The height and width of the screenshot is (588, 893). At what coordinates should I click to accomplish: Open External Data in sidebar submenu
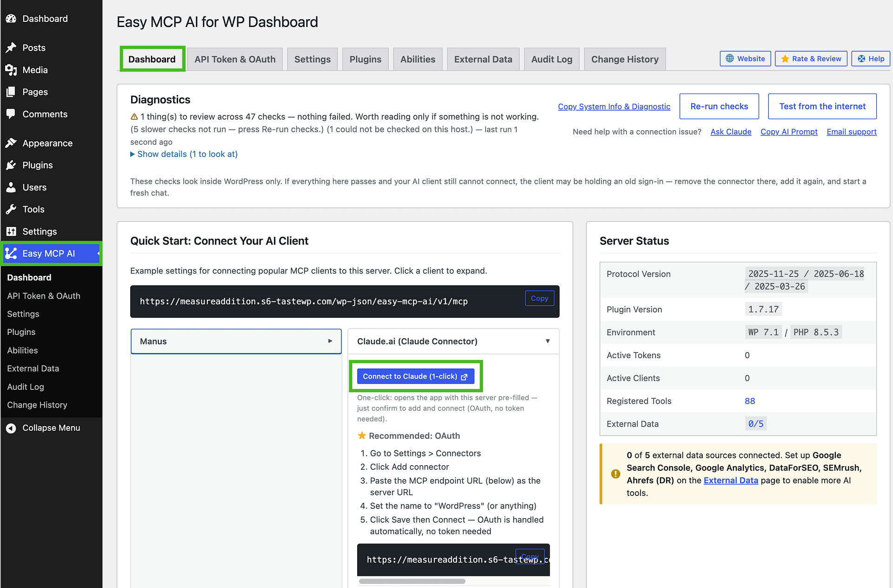tap(33, 368)
